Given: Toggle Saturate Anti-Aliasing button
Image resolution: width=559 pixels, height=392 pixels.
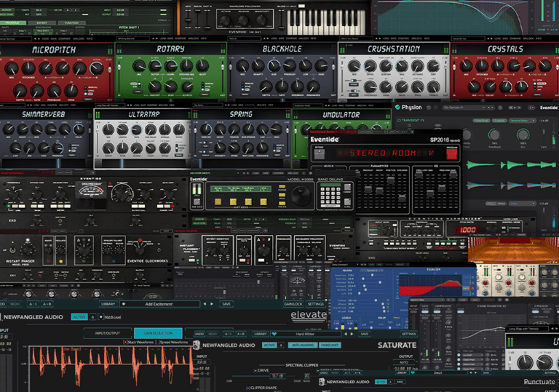Looking at the screenshot, I should 302,345.
